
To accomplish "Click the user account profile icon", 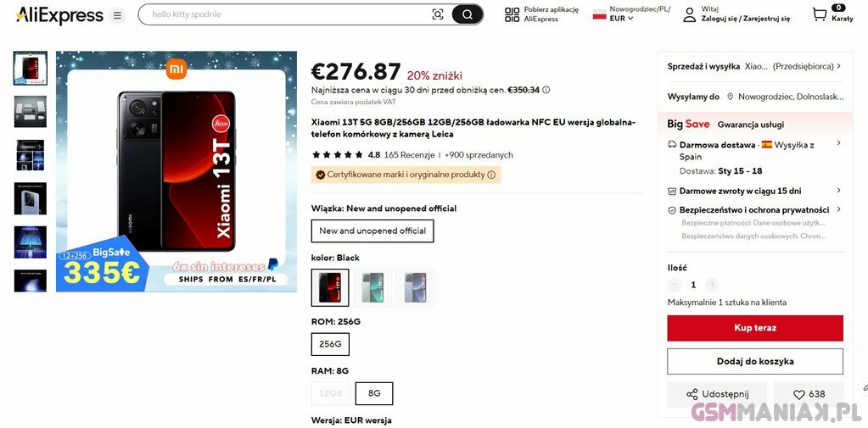I will [x=689, y=14].
